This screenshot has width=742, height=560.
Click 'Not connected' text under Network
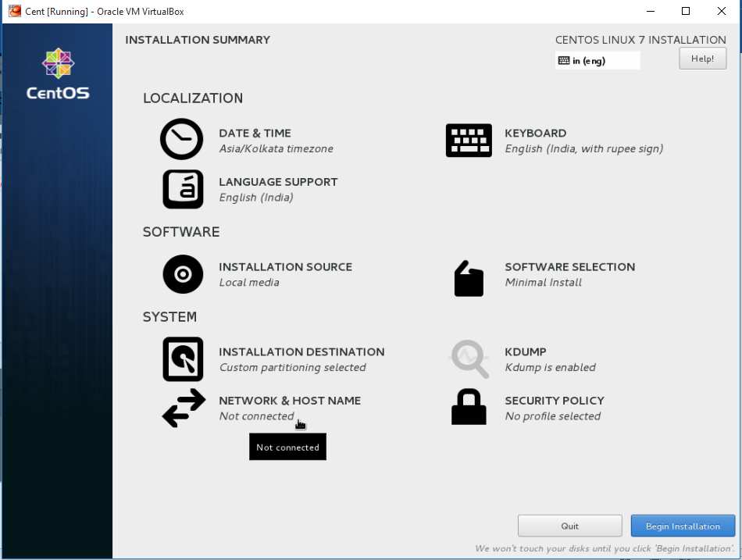click(x=256, y=416)
